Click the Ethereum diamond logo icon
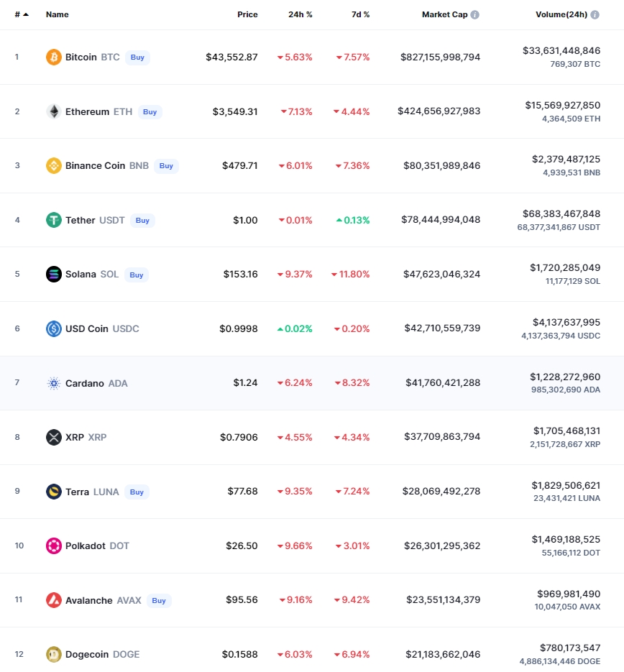This screenshot has height=672, width=624. 54,111
